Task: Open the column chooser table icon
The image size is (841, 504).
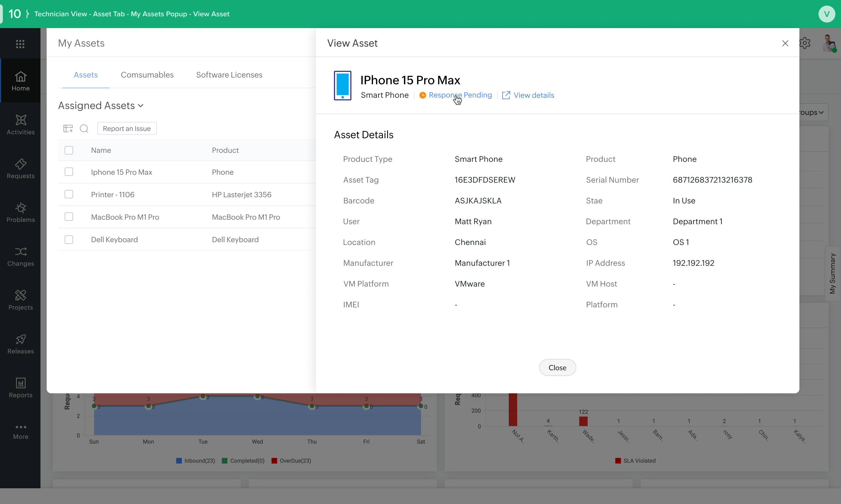Action: tap(68, 128)
